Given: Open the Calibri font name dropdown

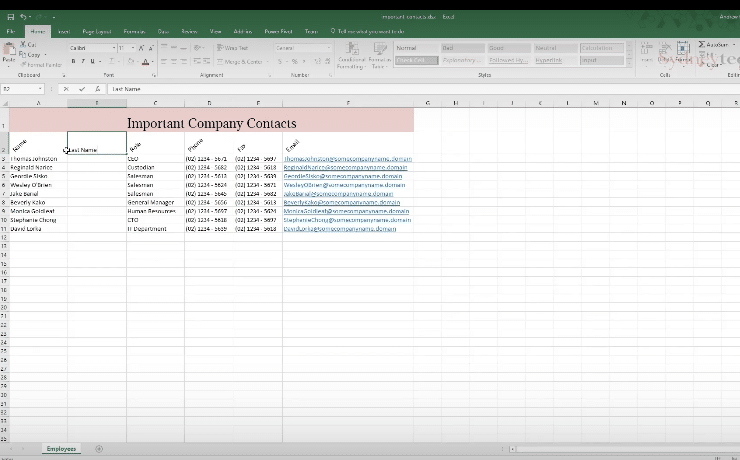Looking at the screenshot, I should (114, 48).
